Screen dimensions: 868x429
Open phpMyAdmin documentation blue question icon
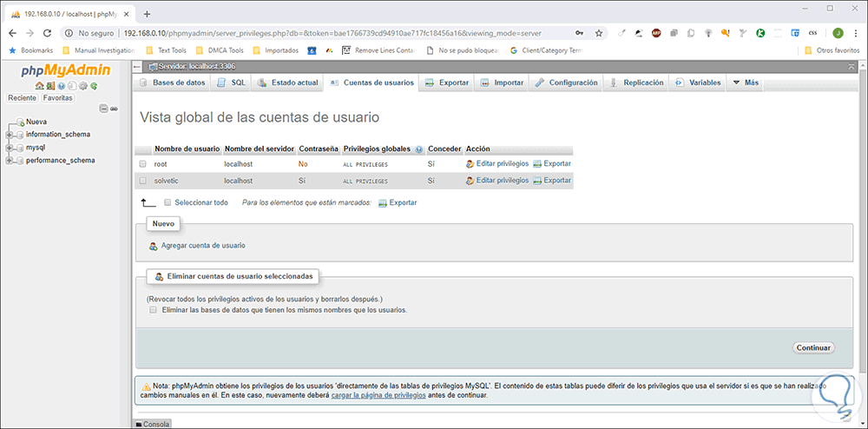click(x=62, y=86)
